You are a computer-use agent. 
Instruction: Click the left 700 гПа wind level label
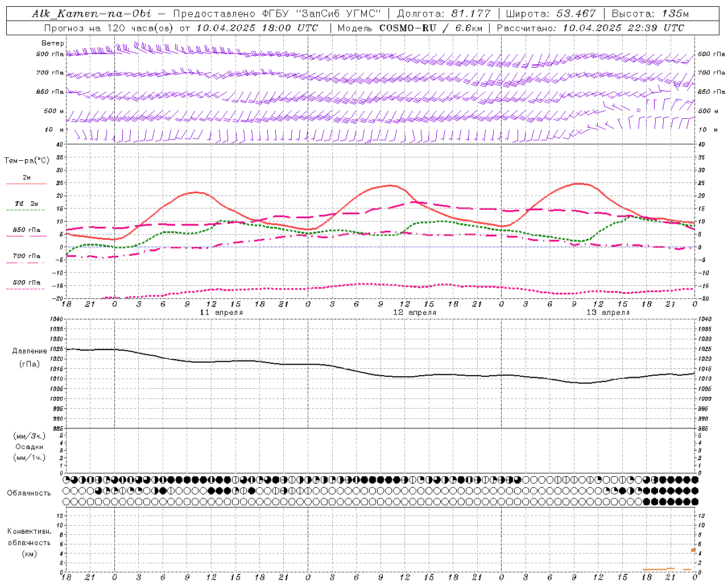tap(50, 73)
